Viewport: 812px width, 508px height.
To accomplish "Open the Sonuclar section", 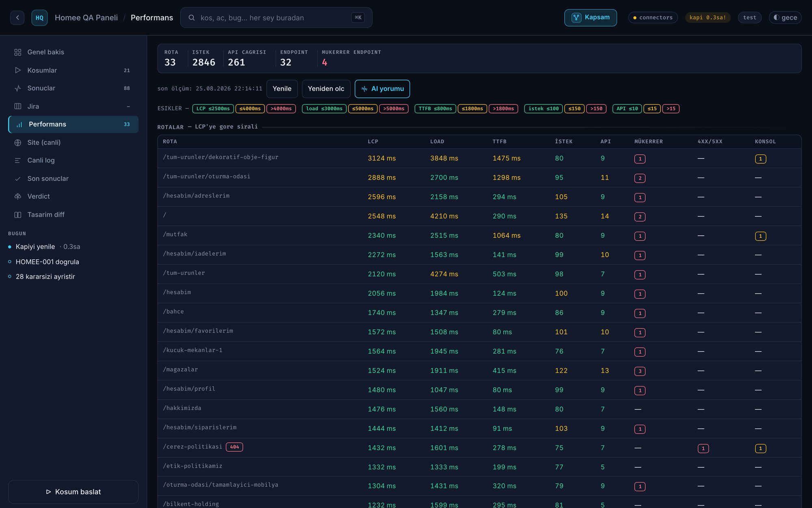I will [73, 88].
